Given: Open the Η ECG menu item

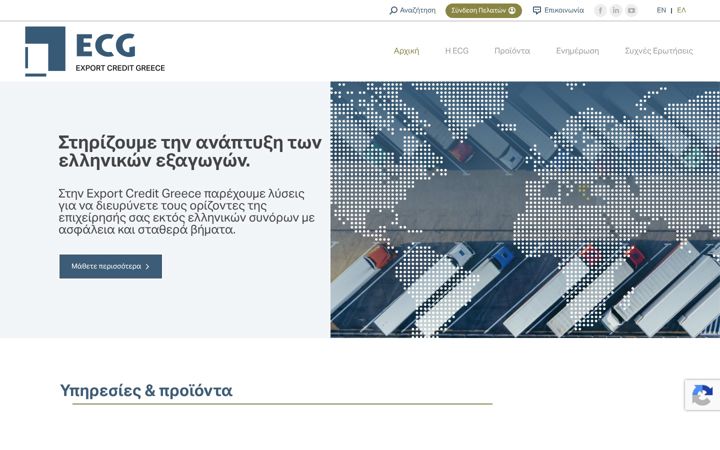Looking at the screenshot, I should click(x=457, y=51).
